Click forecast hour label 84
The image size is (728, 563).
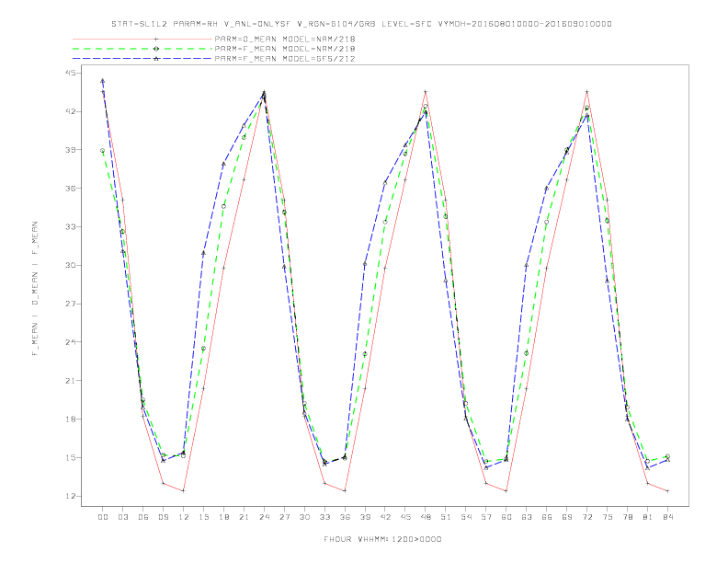(x=668, y=517)
